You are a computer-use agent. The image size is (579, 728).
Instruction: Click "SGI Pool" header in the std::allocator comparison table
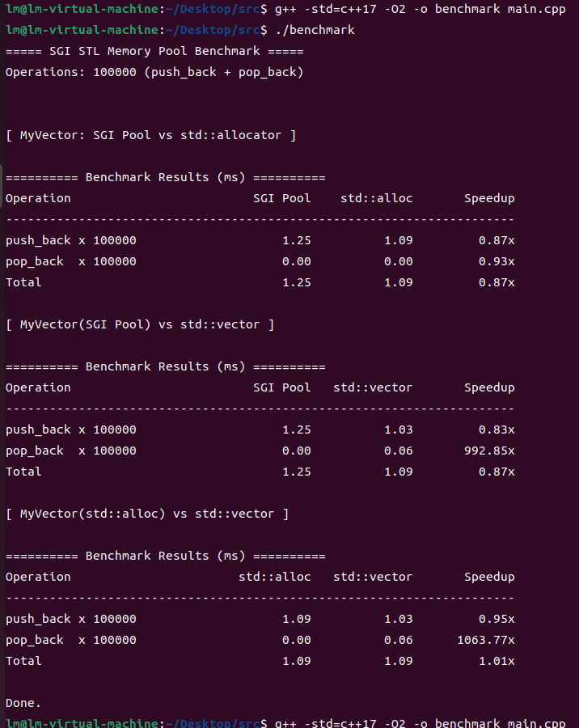click(282, 198)
